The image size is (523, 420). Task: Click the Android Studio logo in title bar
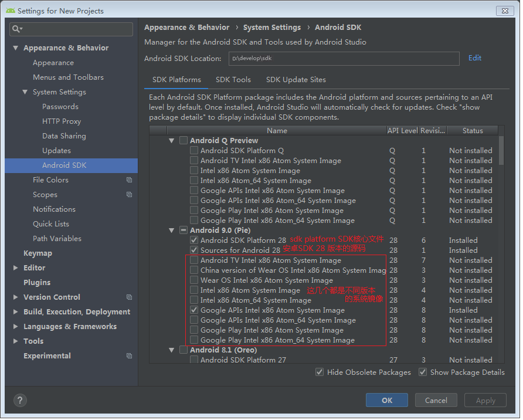coord(11,11)
